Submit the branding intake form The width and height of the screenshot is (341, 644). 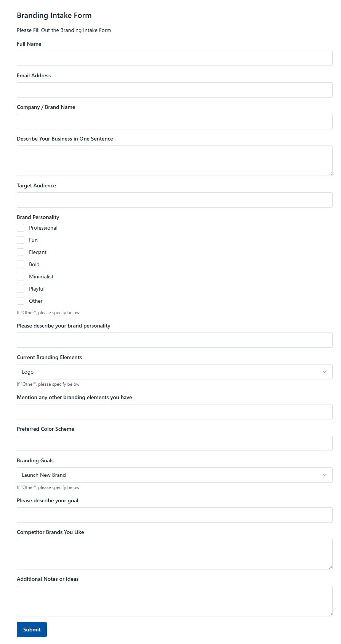(x=32, y=630)
